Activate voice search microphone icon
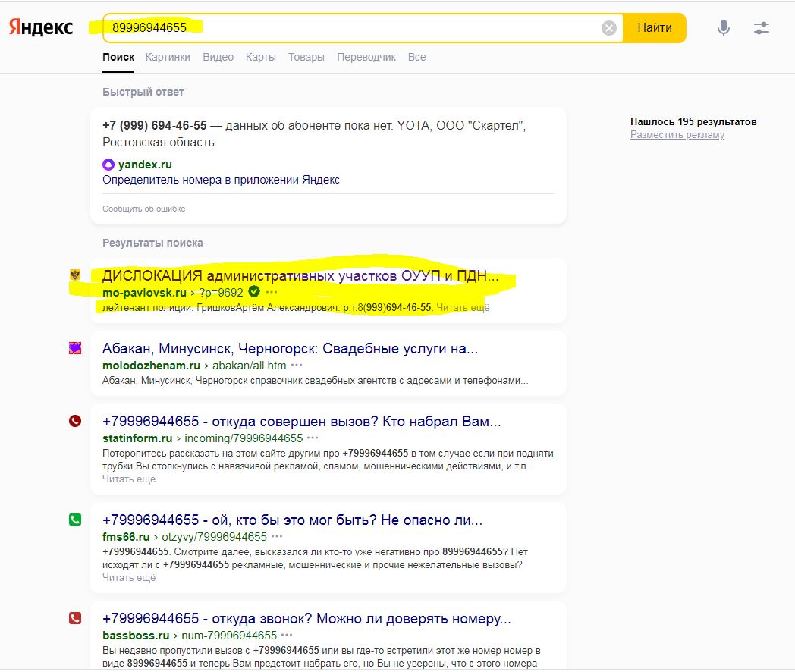The image size is (795, 672). tap(724, 28)
